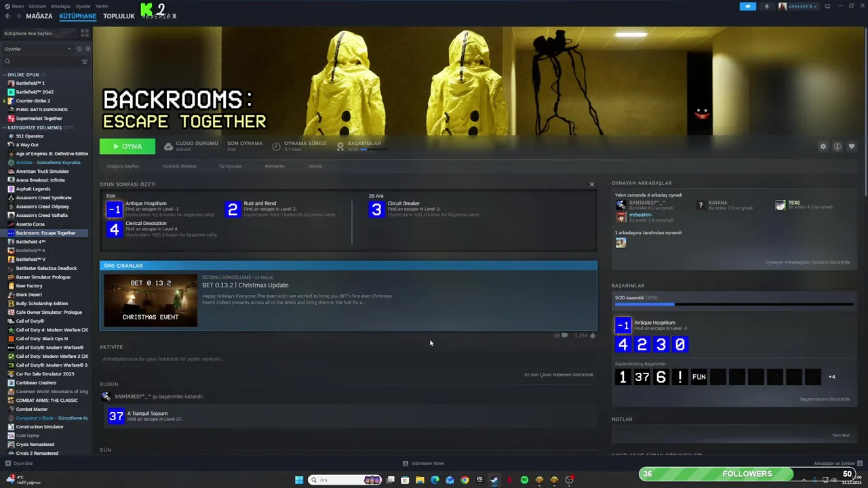Open advanced filter options icon
This screenshot has height=488, width=868.
85,62
